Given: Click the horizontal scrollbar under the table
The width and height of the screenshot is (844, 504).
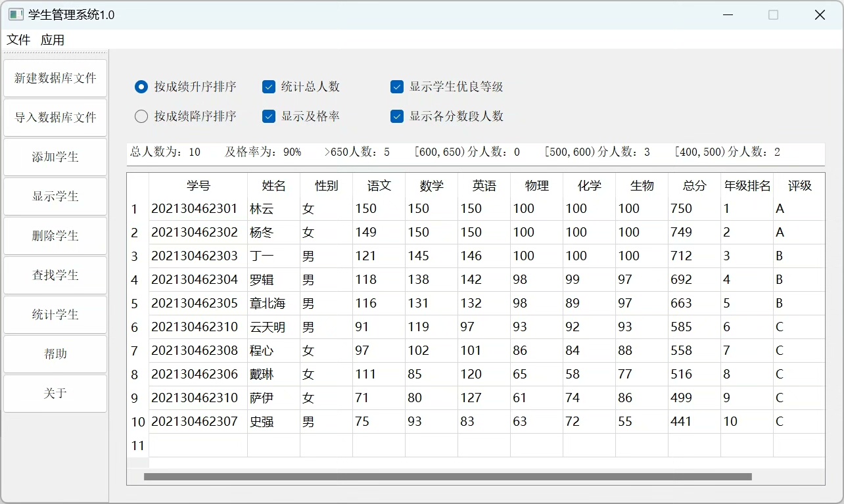Looking at the screenshot, I should 447,477.
